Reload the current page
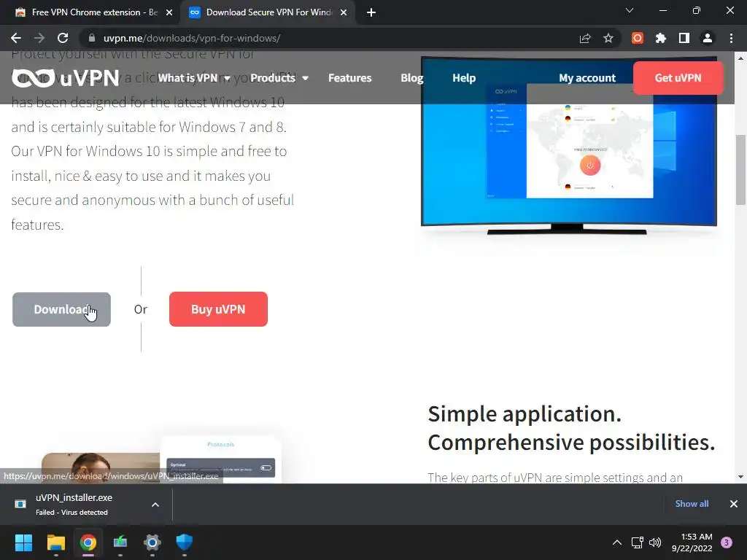This screenshot has height=560, width=747. click(x=63, y=38)
